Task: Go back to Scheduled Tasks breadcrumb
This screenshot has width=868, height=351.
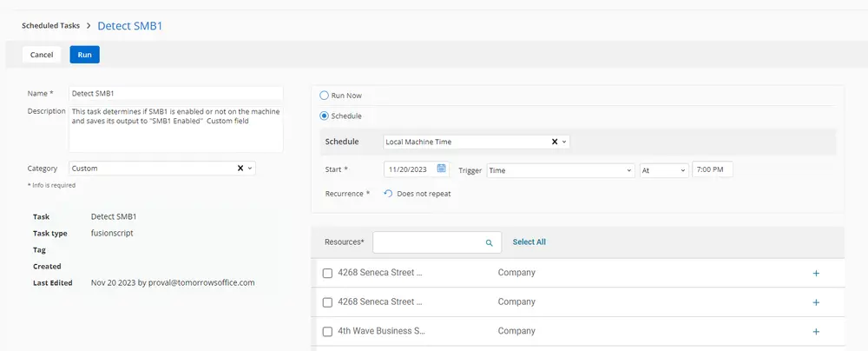Action: [51, 25]
